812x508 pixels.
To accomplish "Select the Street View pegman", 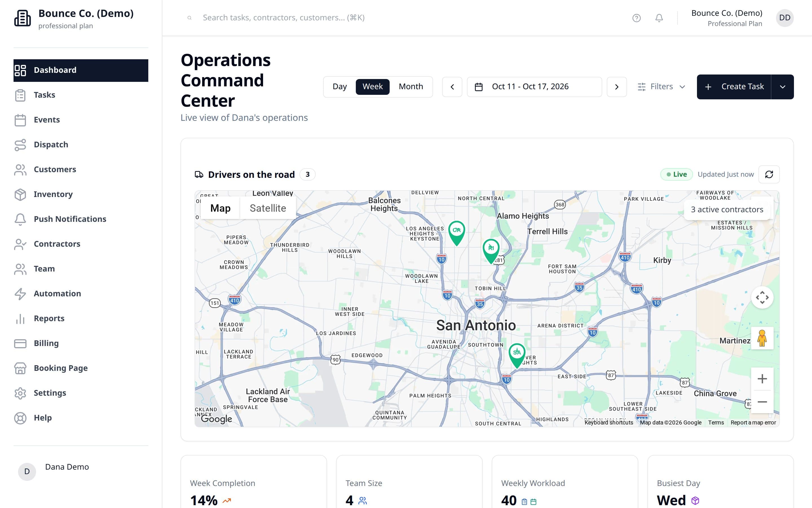I will point(762,338).
